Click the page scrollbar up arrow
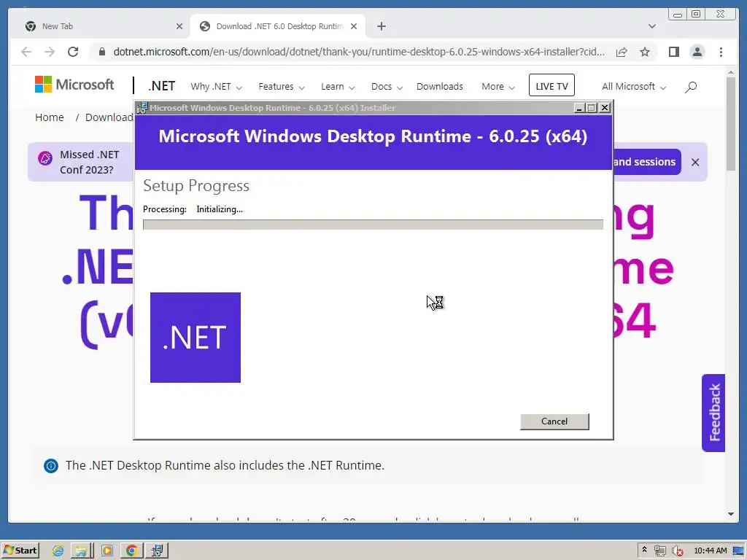Viewport: 747px width, 560px height. 731,72
